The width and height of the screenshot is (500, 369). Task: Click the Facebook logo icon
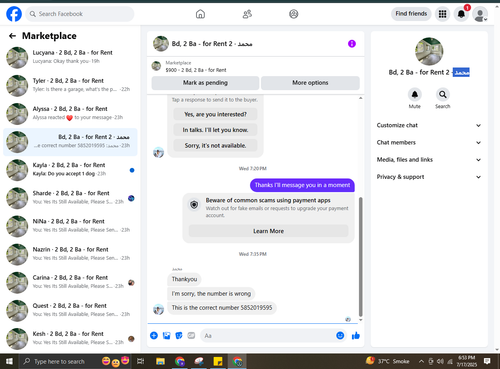pyautogui.click(x=14, y=14)
